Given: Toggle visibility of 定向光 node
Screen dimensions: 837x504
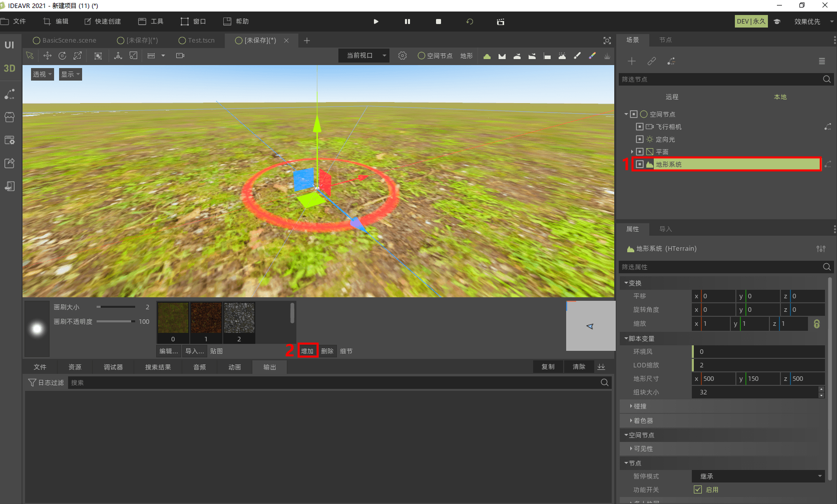Looking at the screenshot, I should 639,139.
